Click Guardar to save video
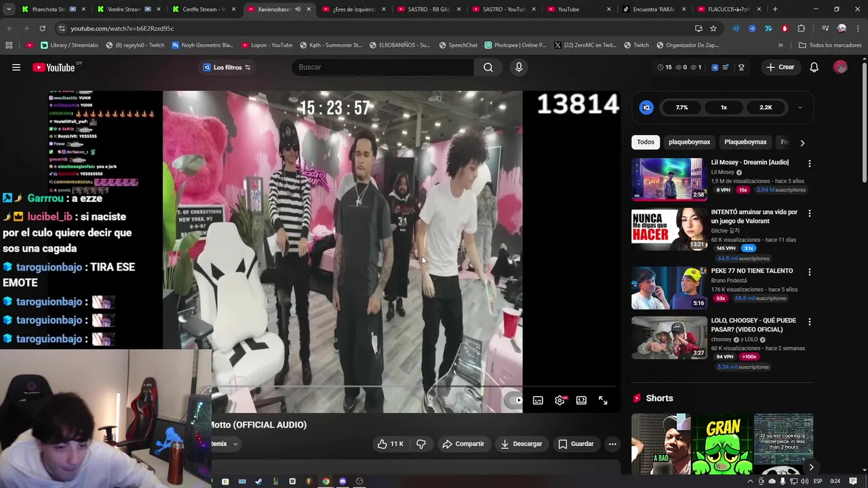868x488 pixels. point(576,444)
